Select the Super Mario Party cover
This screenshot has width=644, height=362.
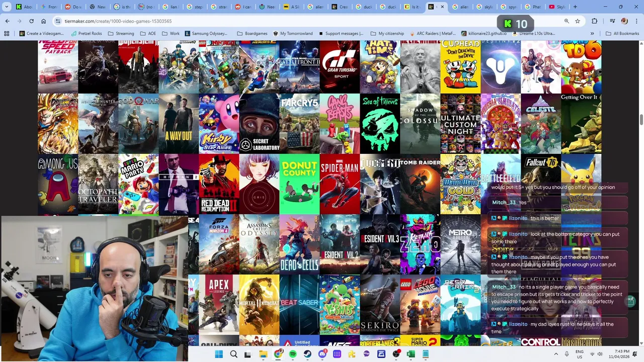[138, 184]
